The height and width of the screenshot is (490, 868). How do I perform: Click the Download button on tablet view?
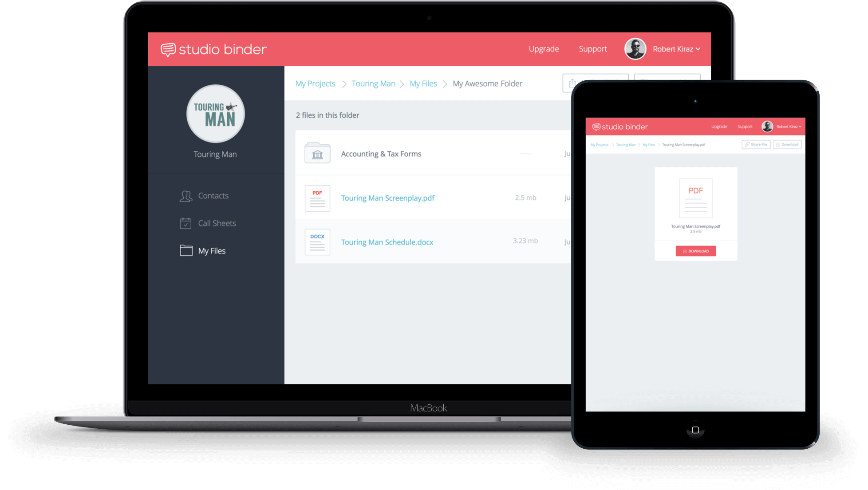point(694,251)
